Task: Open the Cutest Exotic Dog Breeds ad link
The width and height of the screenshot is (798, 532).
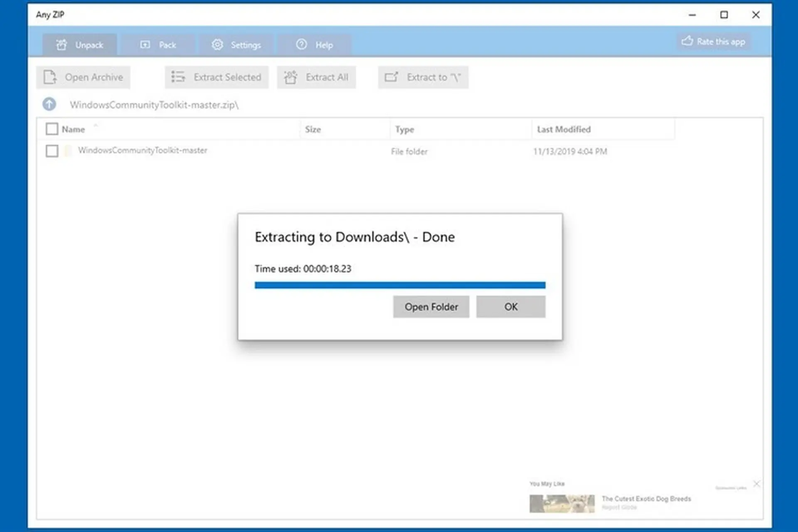Action: (646, 498)
